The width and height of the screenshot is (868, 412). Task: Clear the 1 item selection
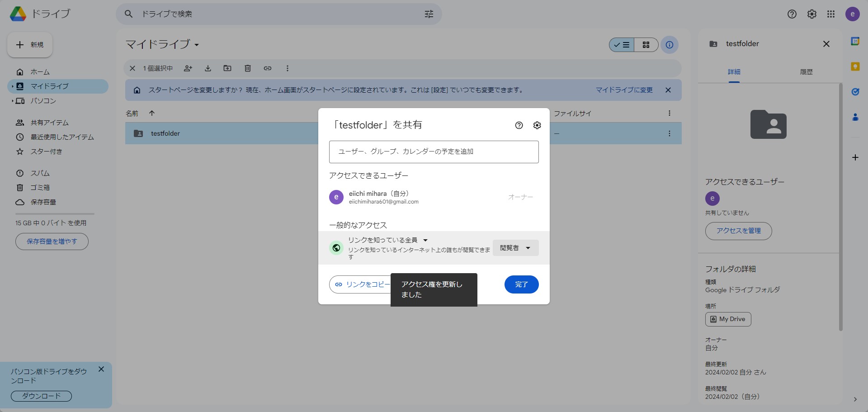(132, 68)
